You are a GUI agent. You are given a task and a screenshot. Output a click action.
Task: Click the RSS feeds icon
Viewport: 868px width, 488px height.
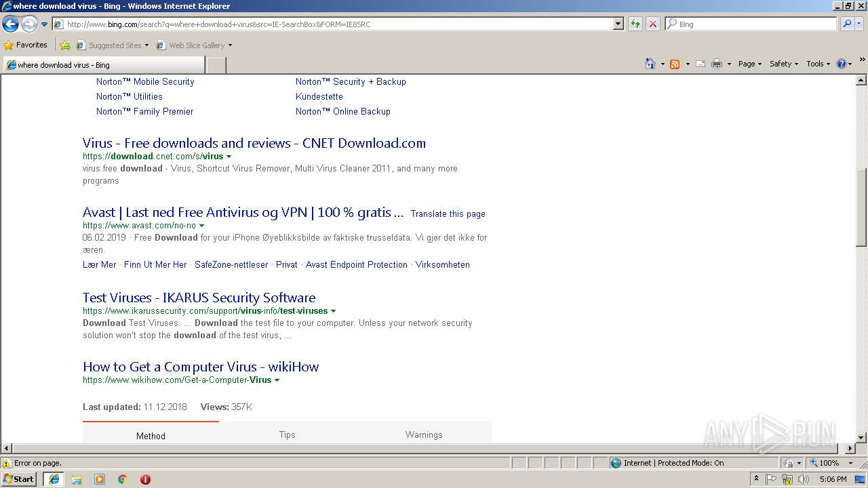675,64
